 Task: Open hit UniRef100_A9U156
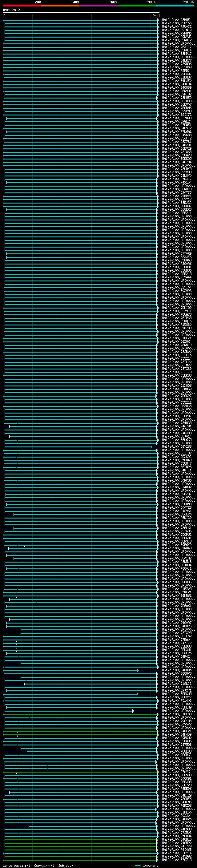tap(176, 23)
